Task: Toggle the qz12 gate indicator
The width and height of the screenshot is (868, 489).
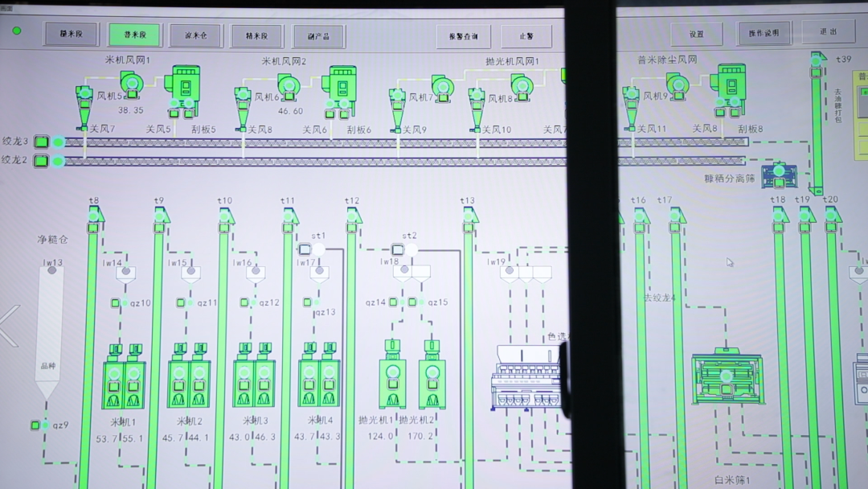Action: 244,302
